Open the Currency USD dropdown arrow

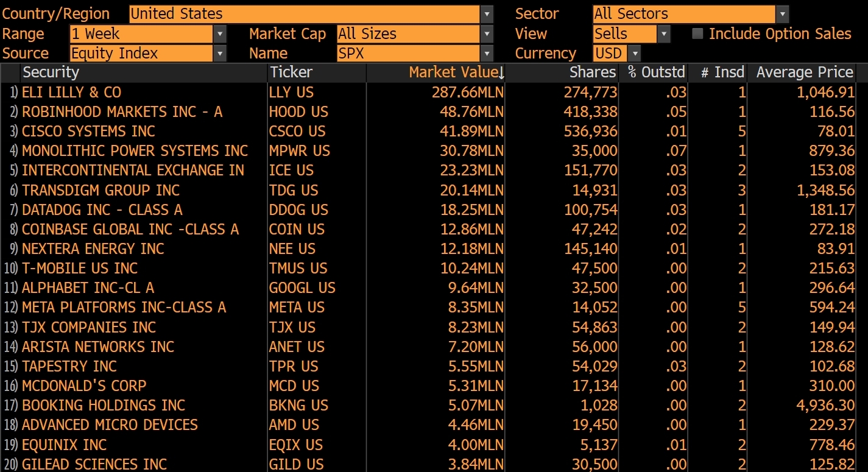tap(634, 54)
